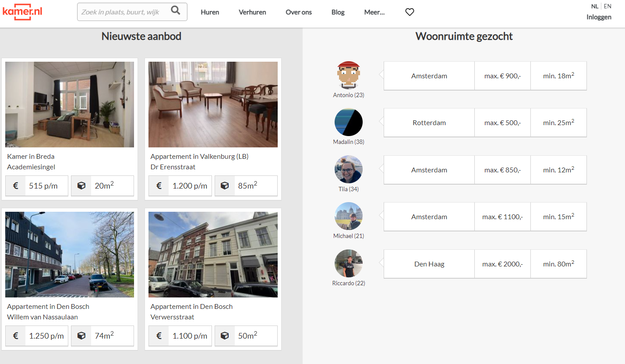Go to the Blog page

click(338, 12)
